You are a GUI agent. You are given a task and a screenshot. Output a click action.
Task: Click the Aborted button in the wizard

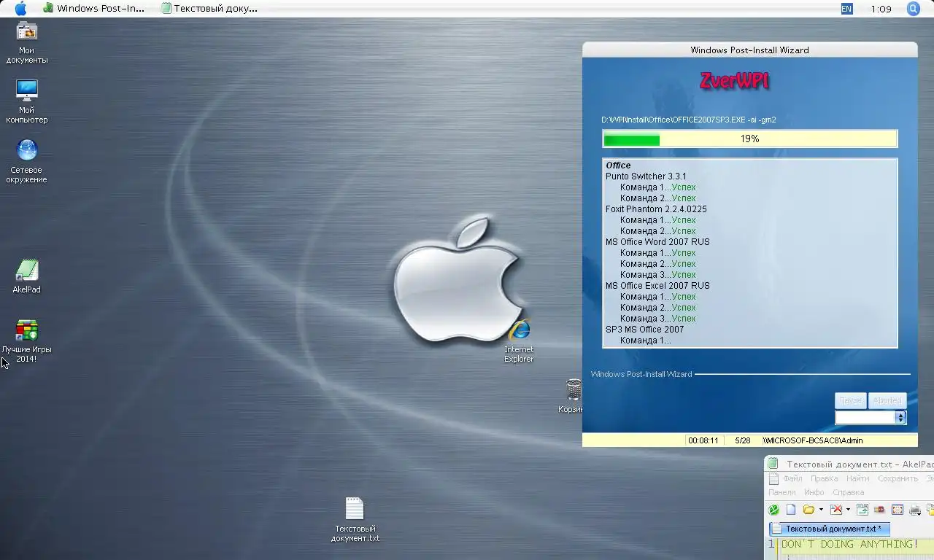point(887,400)
